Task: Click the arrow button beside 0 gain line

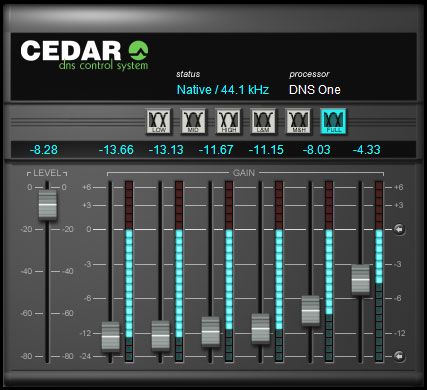Action: [399, 229]
